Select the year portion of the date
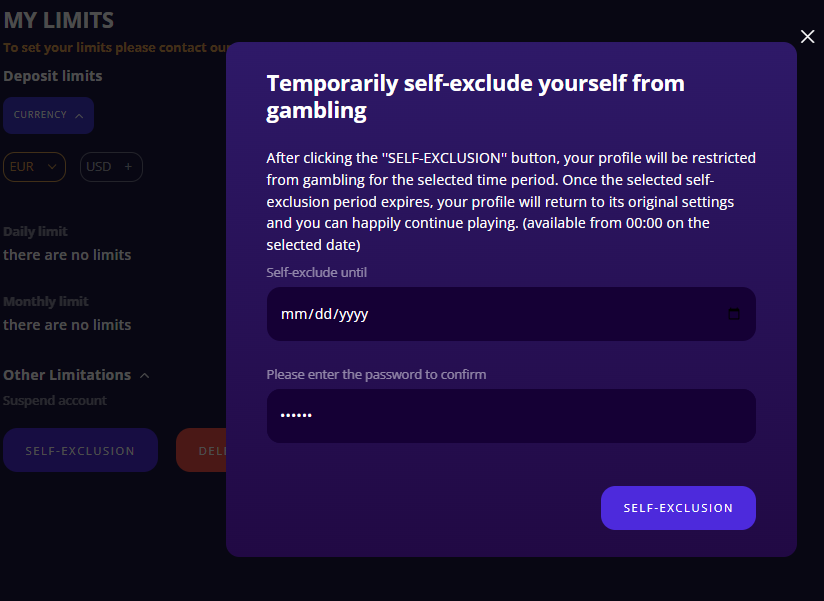This screenshot has width=824, height=601. [352, 314]
